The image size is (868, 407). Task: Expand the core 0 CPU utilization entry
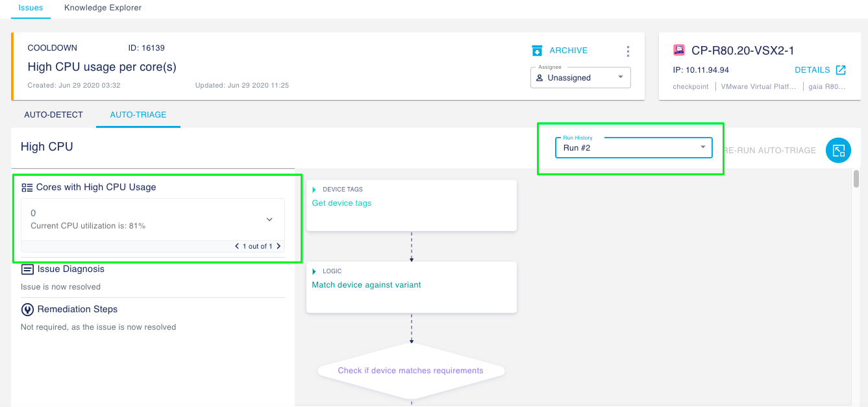click(269, 219)
